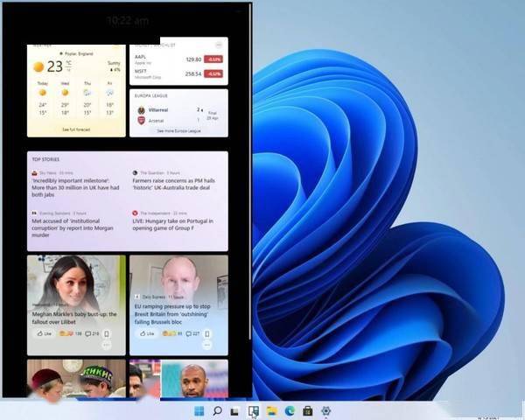
Task: View reactions on EU Brexit story
Action: (172, 333)
